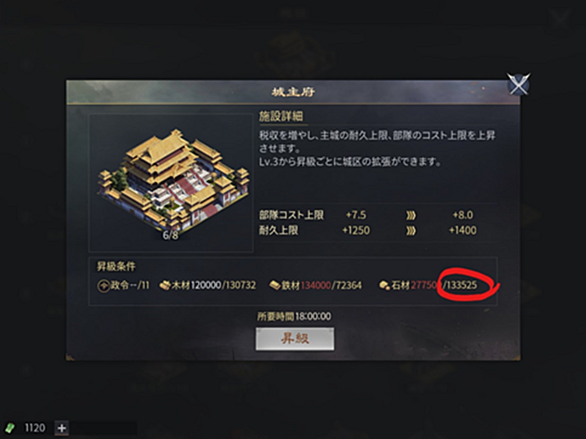Click the 施設詳細 heading
The height and width of the screenshot is (439, 586).
pos(281,116)
